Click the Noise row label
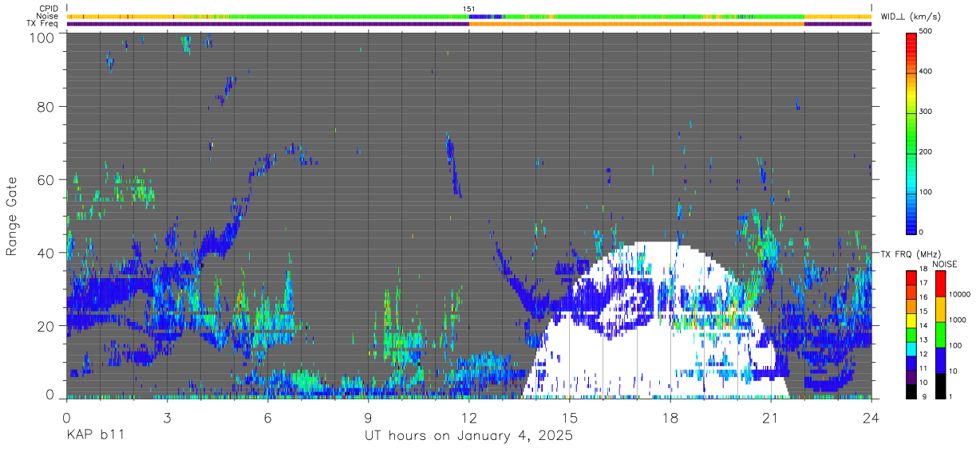 47,16
